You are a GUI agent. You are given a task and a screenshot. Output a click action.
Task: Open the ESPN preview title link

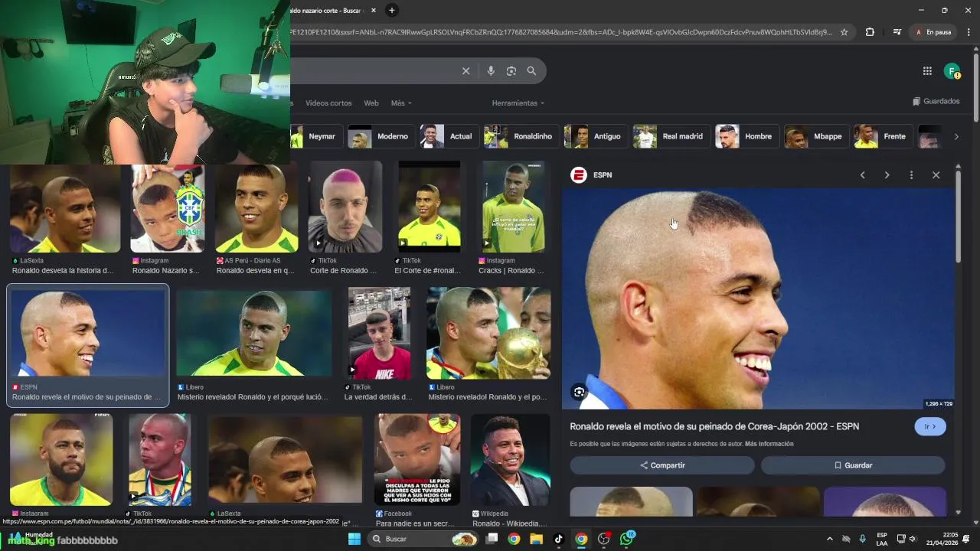point(714,426)
